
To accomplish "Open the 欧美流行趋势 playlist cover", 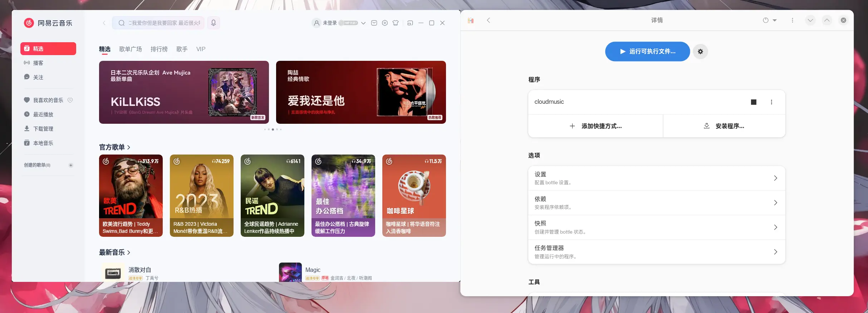I will pos(131,195).
